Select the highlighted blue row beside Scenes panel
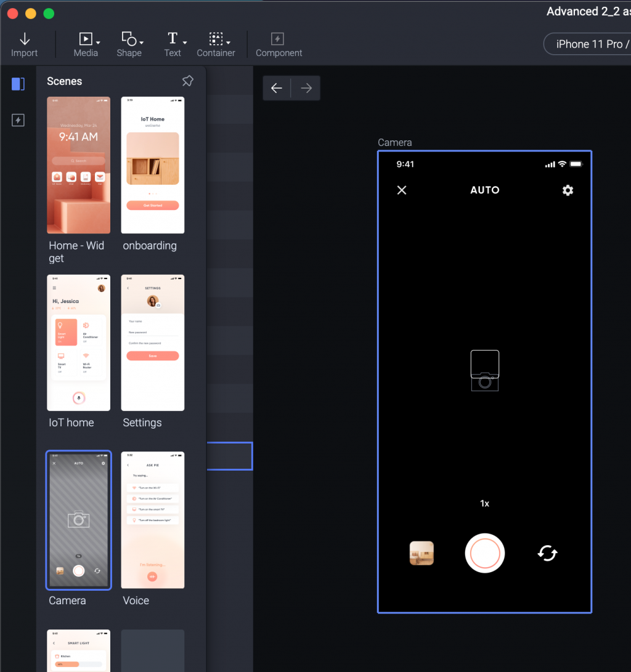The height and width of the screenshot is (672, 631). pos(230,456)
